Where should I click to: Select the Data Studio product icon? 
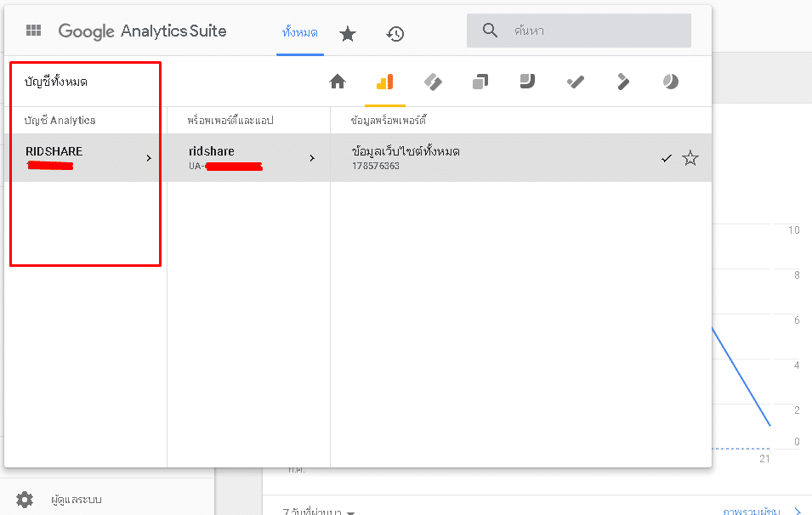[x=527, y=82]
